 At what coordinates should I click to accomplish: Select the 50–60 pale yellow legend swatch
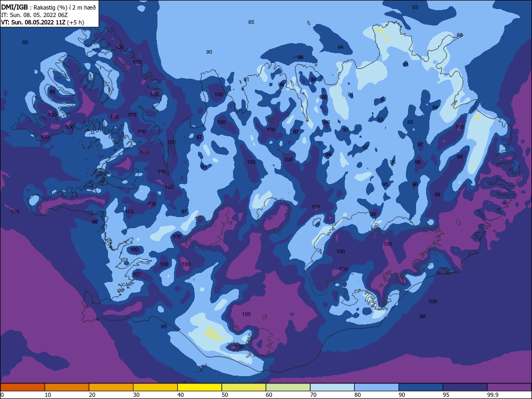(244, 387)
